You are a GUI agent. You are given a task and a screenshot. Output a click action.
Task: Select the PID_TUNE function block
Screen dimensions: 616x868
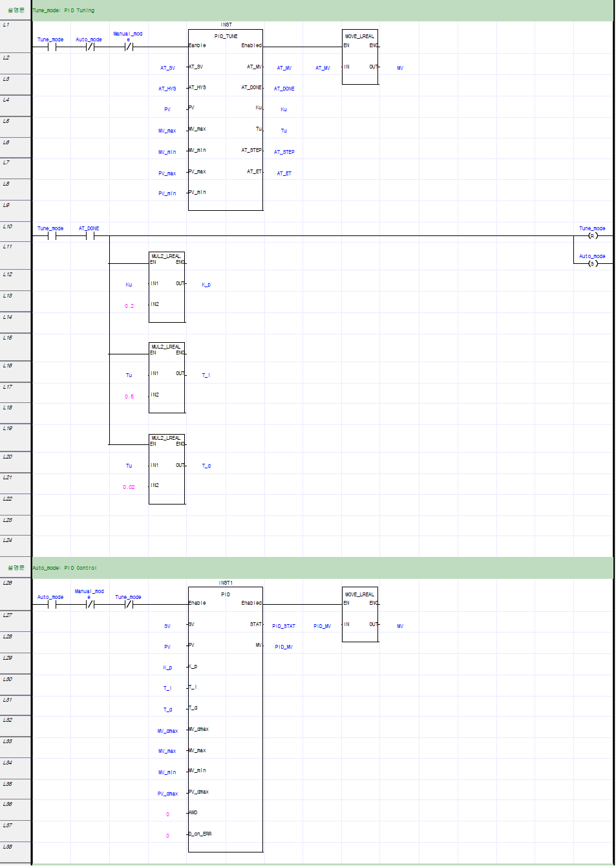[225, 116]
